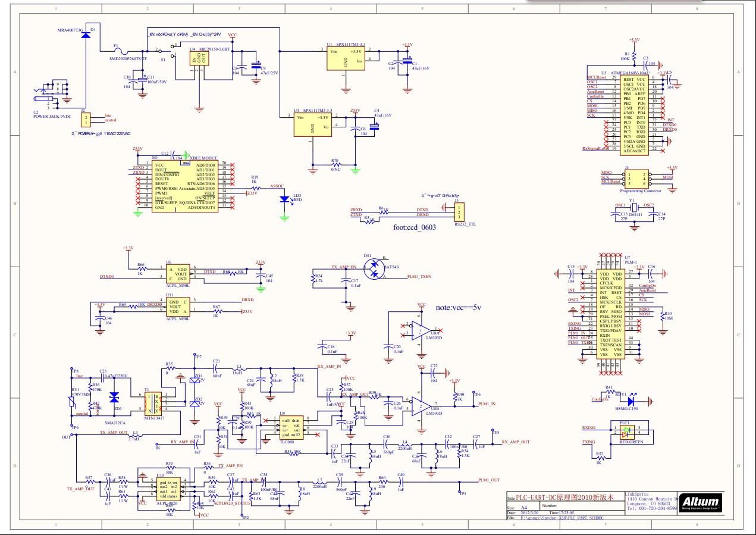756x535 pixels.
Task: Click the ZD3 blue TVS diode symbol
Action: click(115, 398)
